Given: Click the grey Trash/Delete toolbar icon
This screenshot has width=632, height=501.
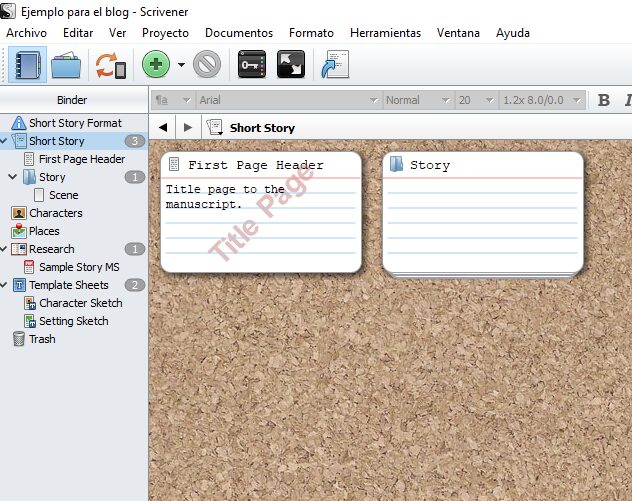Looking at the screenshot, I should [207, 64].
